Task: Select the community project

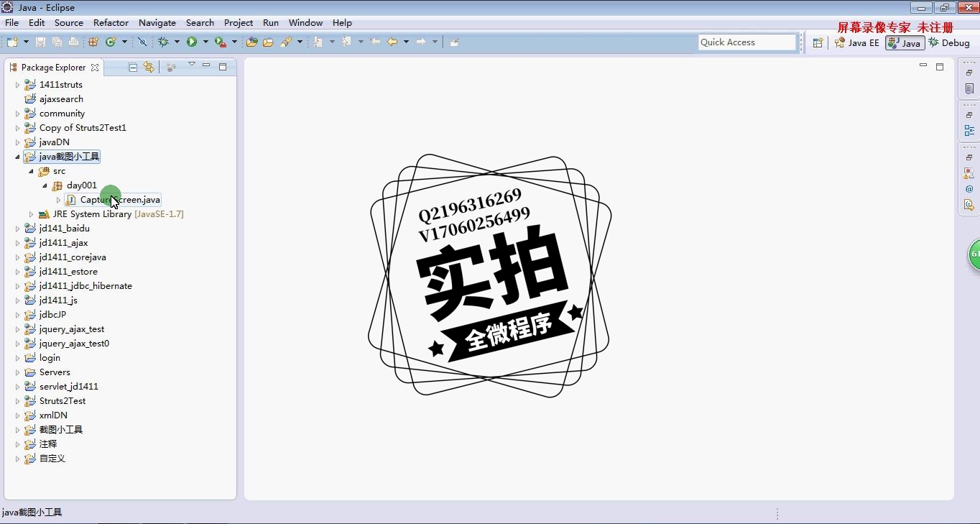Action: pyautogui.click(x=62, y=113)
